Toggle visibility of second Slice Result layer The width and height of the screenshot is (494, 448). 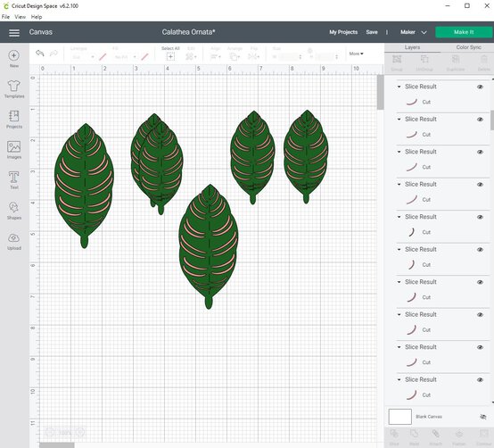(480, 120)
